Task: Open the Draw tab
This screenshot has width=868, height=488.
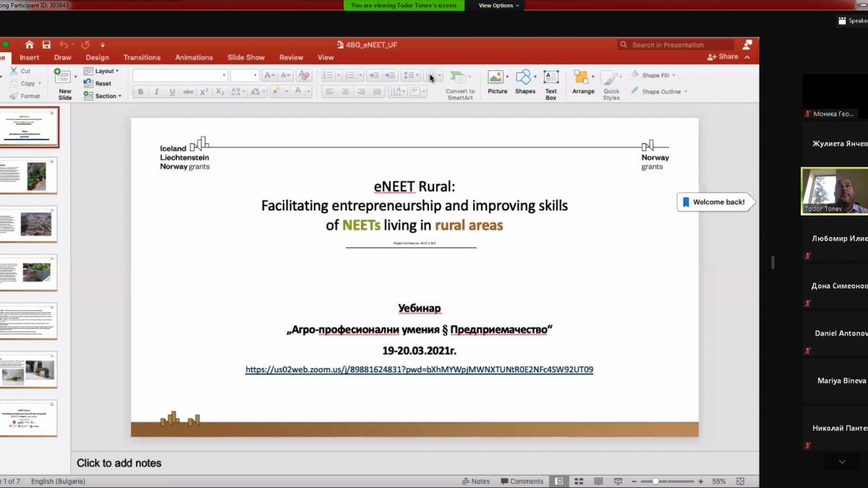Action: pyautogui.click(x=63, y=58)
